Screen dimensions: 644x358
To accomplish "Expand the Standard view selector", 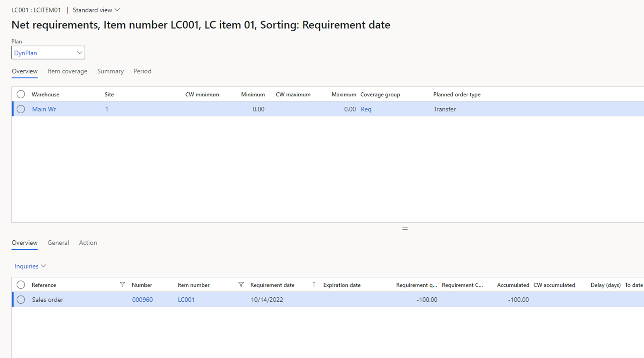I will click(96, 10).
